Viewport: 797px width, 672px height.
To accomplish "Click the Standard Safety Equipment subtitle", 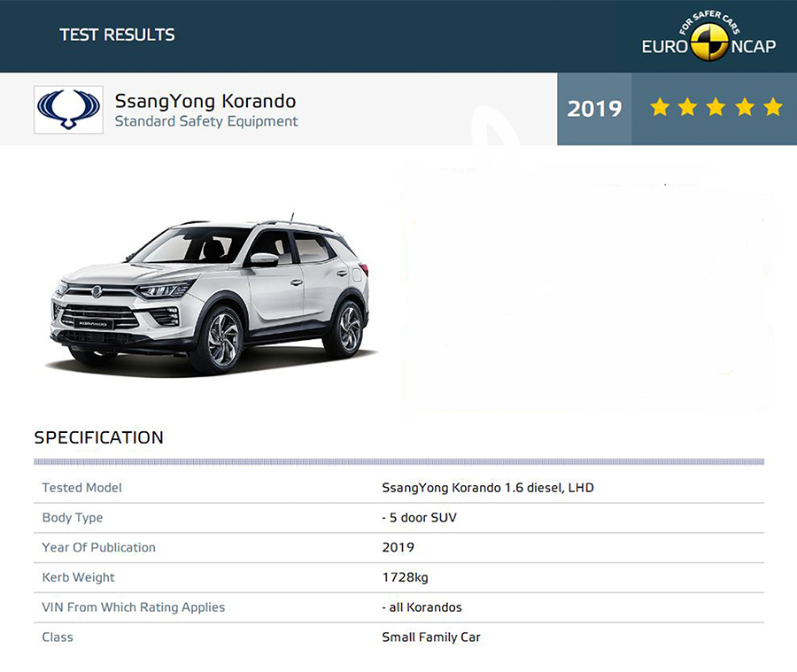I will (x=206, y=121).
